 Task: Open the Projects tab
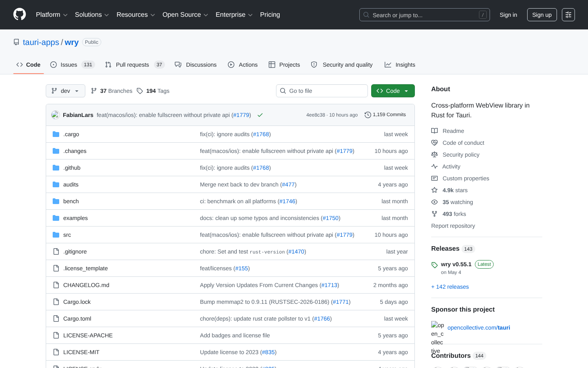[284, 65]
